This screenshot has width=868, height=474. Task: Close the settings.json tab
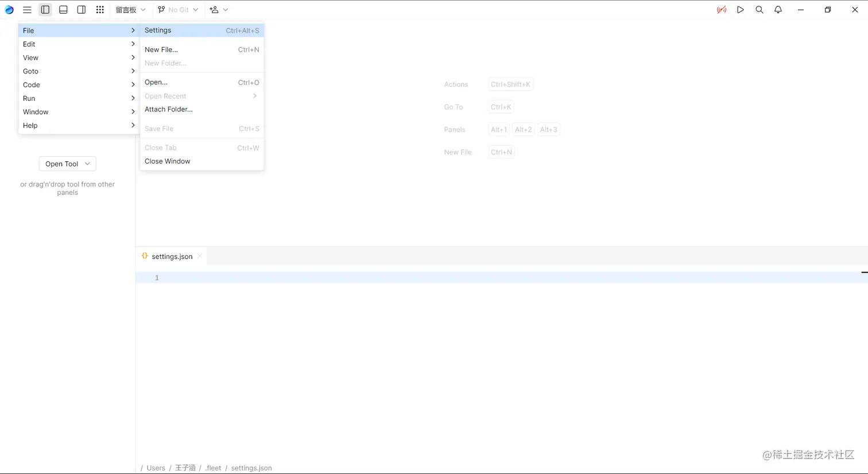(200, 257)
